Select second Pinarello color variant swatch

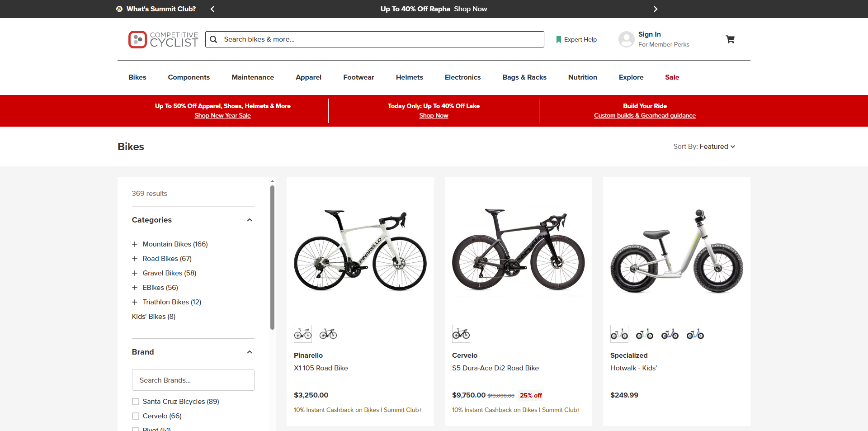click(x=328, y=334)
